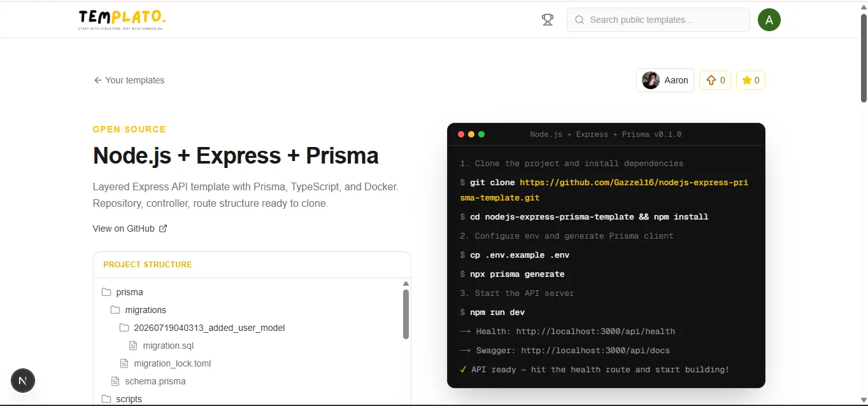Screen dimensions: 868x406
Task: Click the file icon for migration.sql
Action: click(x=133, y=346)
